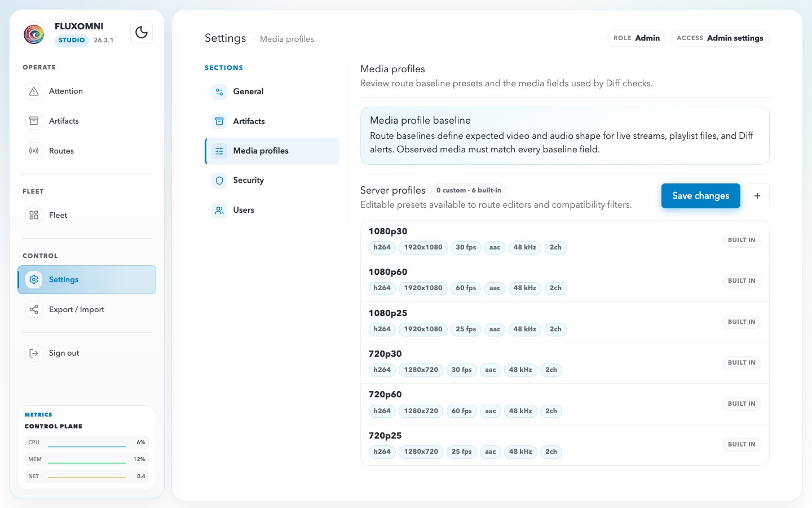Viewport: 812px width, 508px height.
Task: Click the 48 kHz tag on 1080p60
Action: tap(525, 288)
